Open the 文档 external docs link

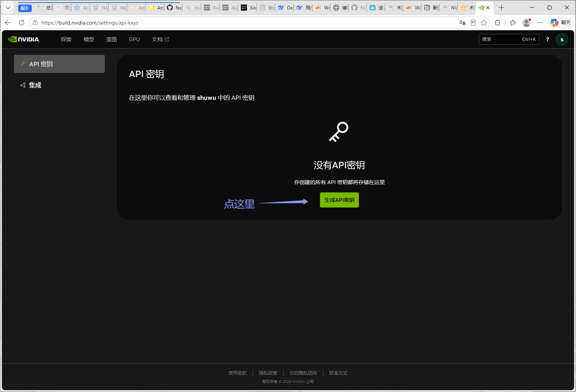pyautogui.click(x=160, y=39)
